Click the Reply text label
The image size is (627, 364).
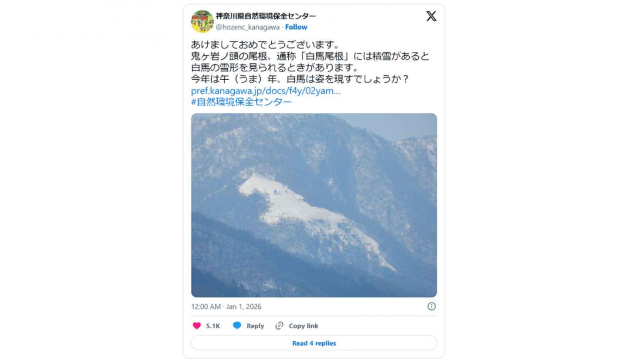255,326
